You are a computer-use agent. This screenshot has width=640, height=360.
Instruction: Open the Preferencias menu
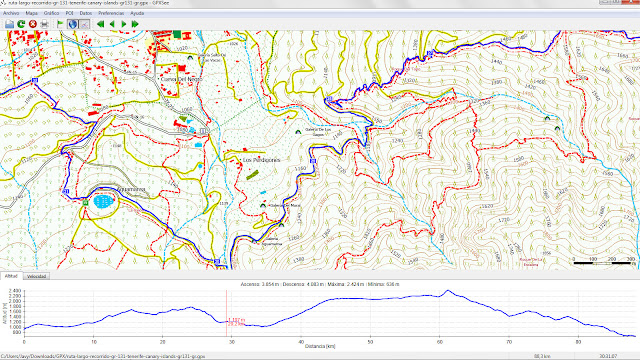point(111,13)
